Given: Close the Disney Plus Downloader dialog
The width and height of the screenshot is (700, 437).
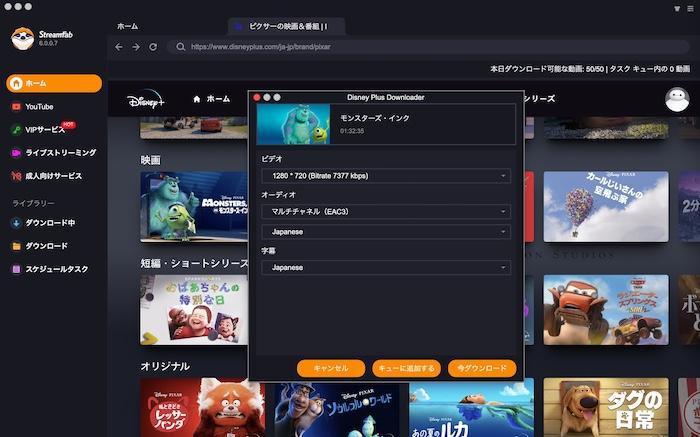Looking at the screenshot, I should (x=257, y=97).
